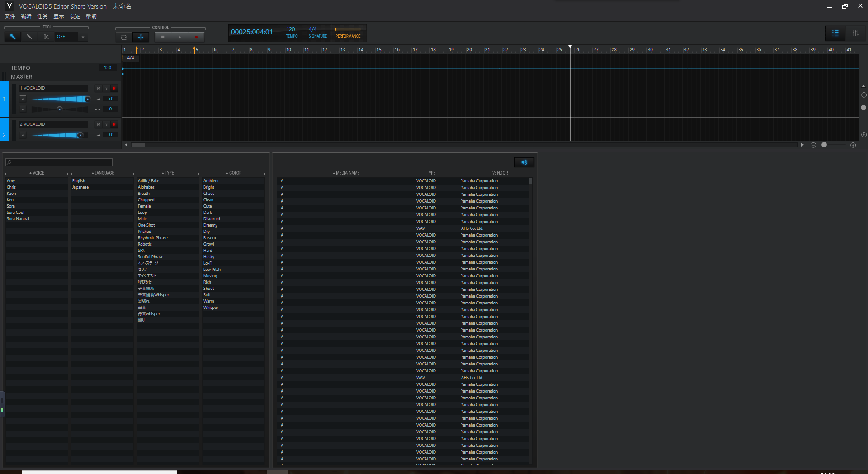Open the 文件 menu
The image size is (868, 474).
click(x=10, y=16)
